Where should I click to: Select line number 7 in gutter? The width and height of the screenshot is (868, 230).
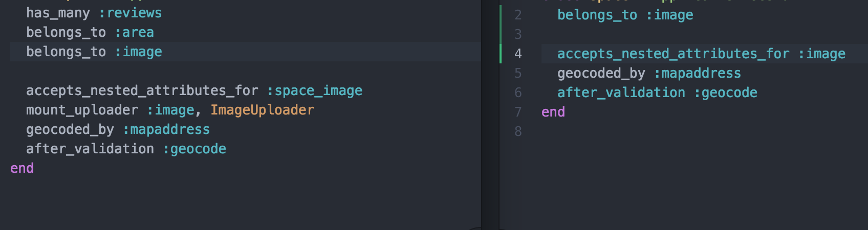click(518, 112)
